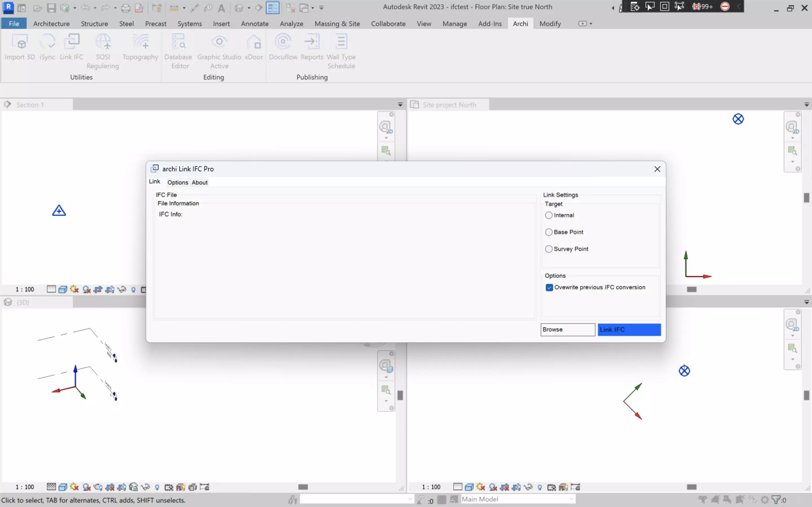Screen dimensions: 812x507
Task: Open the Massing & Site ribbon tab
Action: click(x=337, y=23)
